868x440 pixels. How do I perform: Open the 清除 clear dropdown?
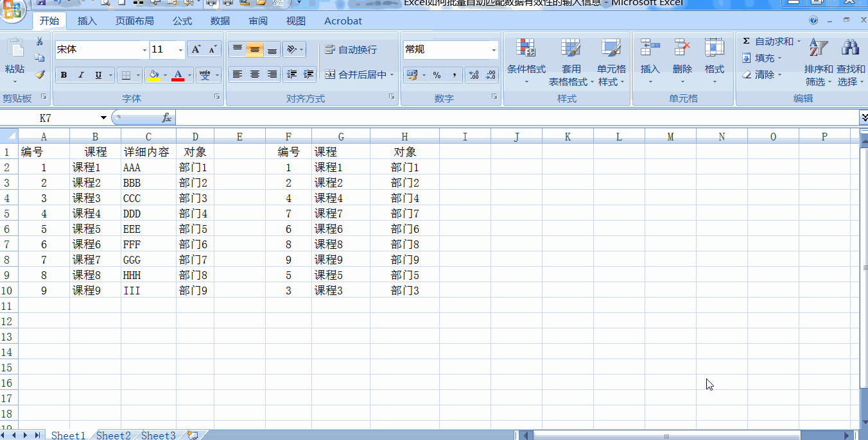(x=763, y=75)
